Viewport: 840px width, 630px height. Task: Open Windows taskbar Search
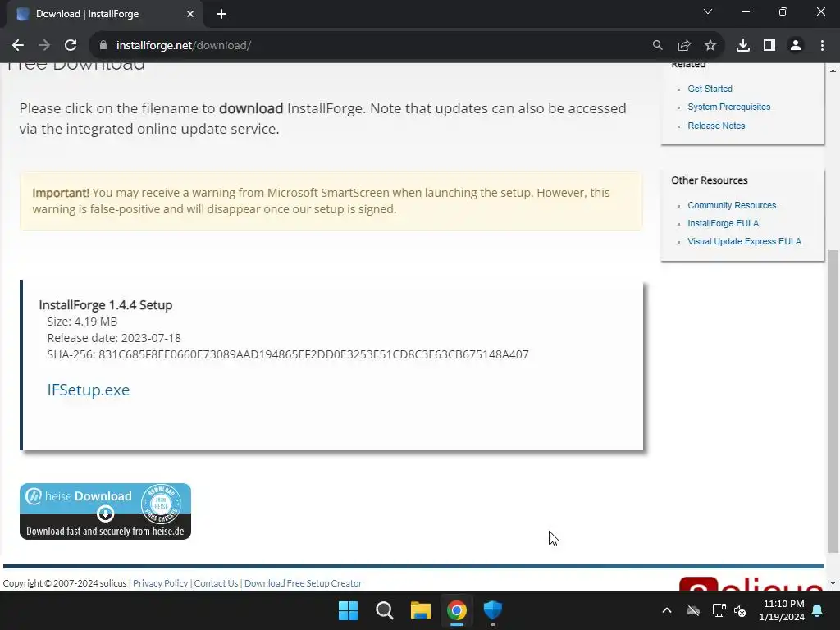[384, 610]
